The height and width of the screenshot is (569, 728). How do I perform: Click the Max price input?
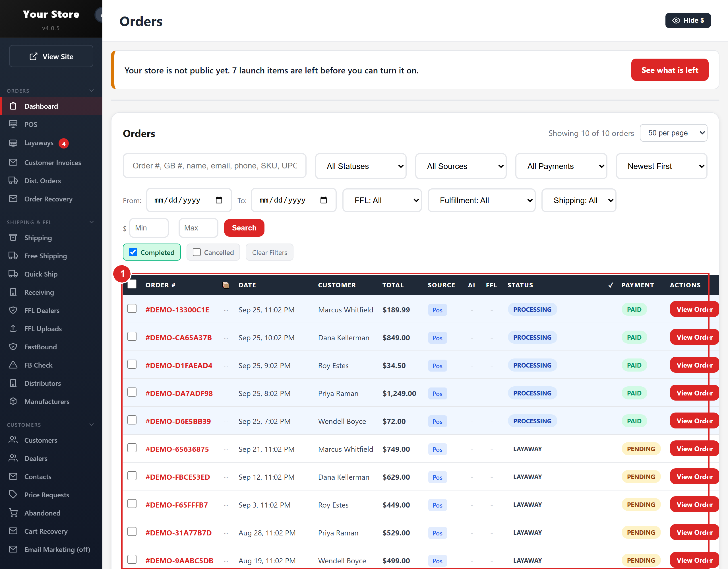click(198, 228)
